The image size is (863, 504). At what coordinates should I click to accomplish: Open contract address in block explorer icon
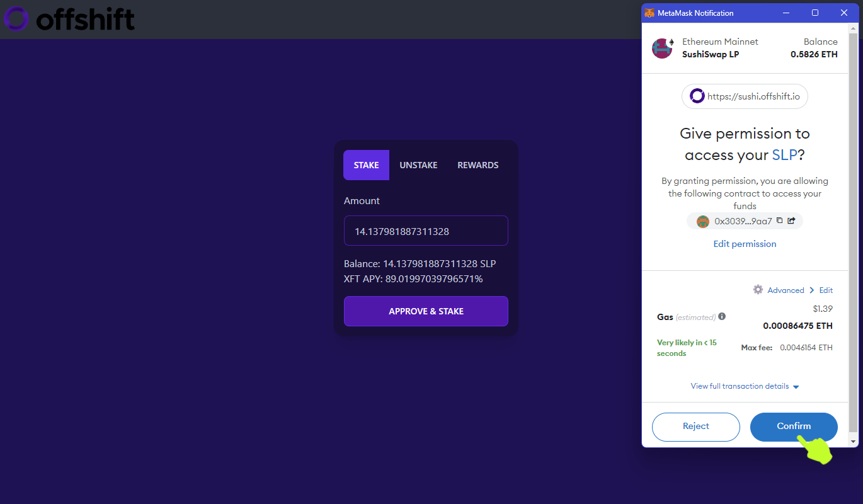(792, 220)
